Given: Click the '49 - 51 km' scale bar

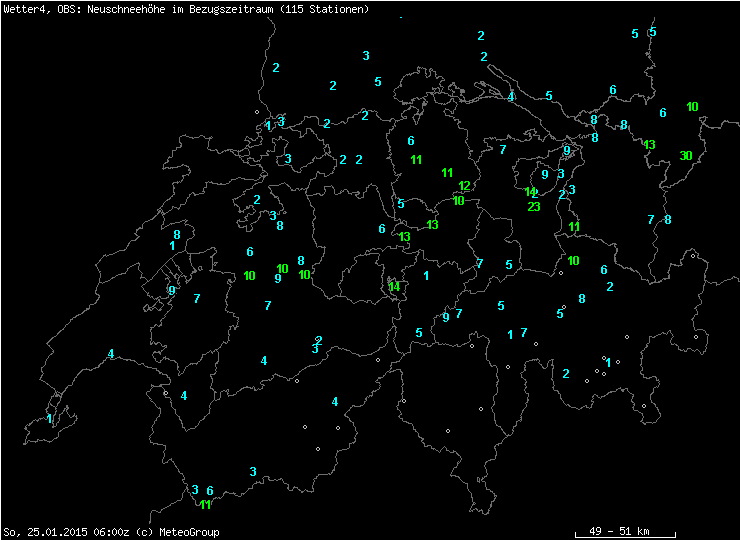Looking at the screenshot, I should click(625, 531).
